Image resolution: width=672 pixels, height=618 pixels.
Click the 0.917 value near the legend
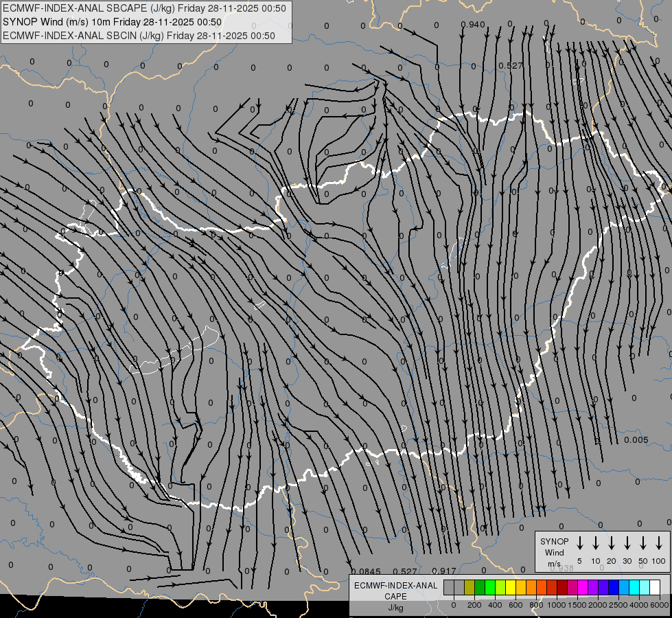click(x=443, y=571)
